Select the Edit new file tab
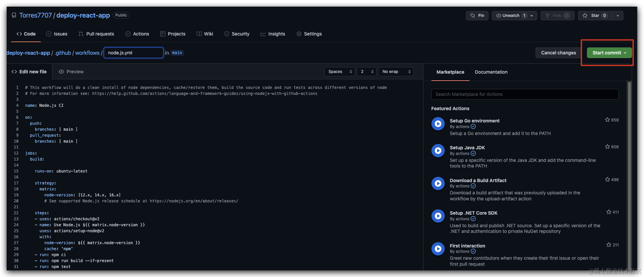644x277 pixels. click(x=29, y=72)
